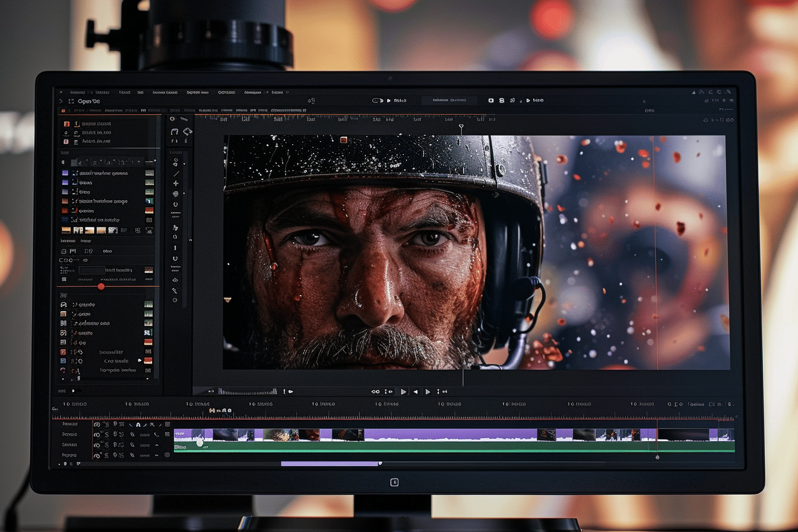The height and width of the screenshot is (532, 798).
Task: Click the mini waveform strip below the viewer
Action: tap(248, 391)
